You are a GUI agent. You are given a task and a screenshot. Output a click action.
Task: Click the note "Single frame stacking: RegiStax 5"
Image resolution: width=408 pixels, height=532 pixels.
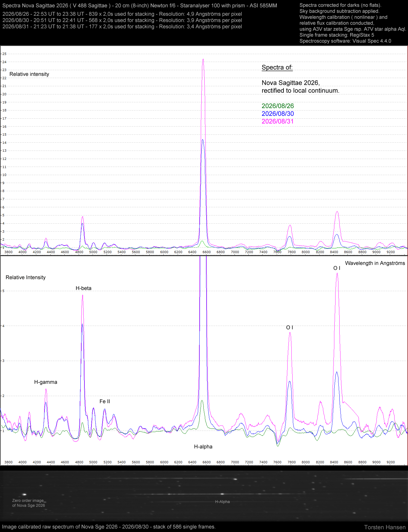click(337, 35)
